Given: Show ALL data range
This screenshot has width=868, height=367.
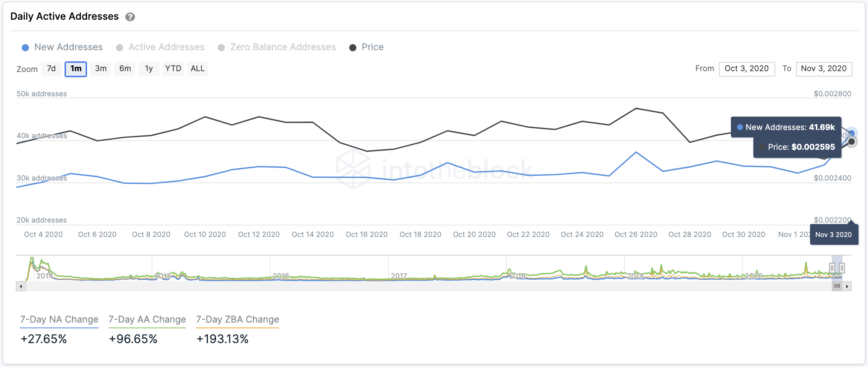Looking at the screenshot, I should tap(198, 69).
